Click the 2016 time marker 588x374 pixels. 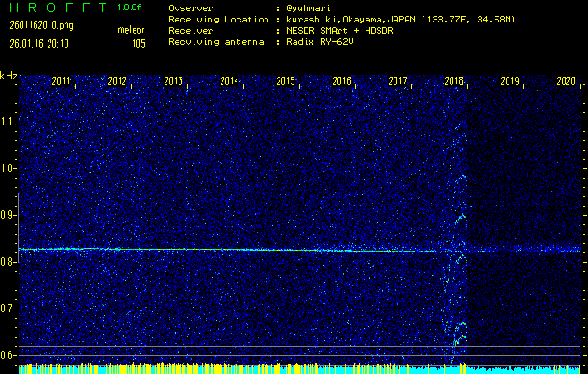point(342,82)
